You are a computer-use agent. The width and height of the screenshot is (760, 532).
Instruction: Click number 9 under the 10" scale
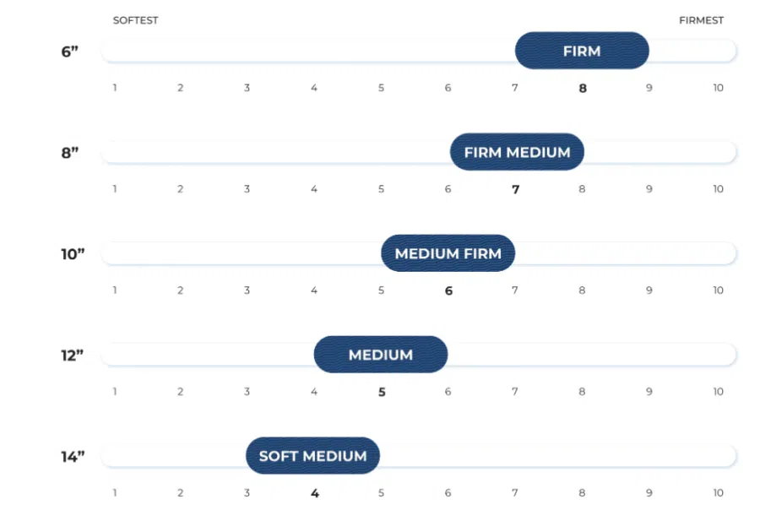(x=649, y=290)
